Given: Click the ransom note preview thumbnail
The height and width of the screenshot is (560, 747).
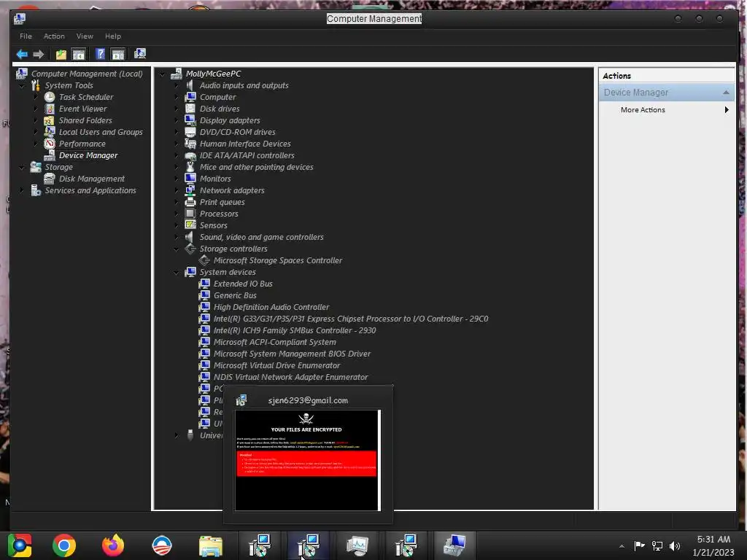Looking at the screenshot, I should [x=308, y=460].
